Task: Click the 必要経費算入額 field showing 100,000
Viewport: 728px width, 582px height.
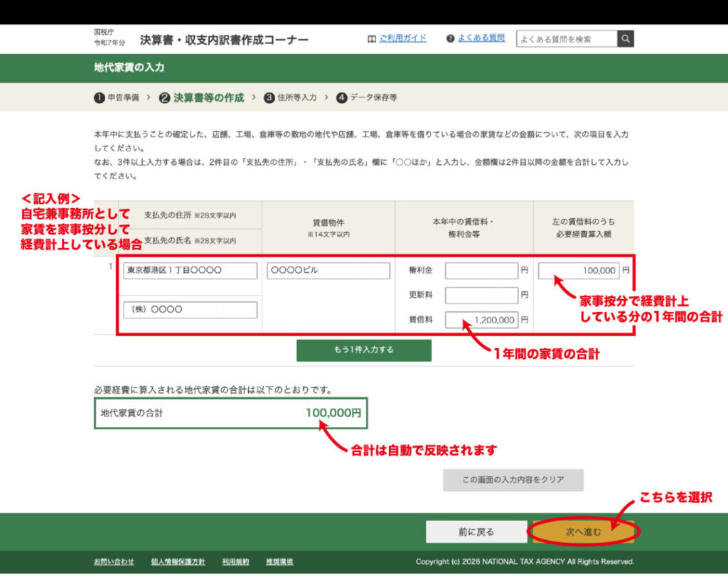Action: tap(579, 271)
